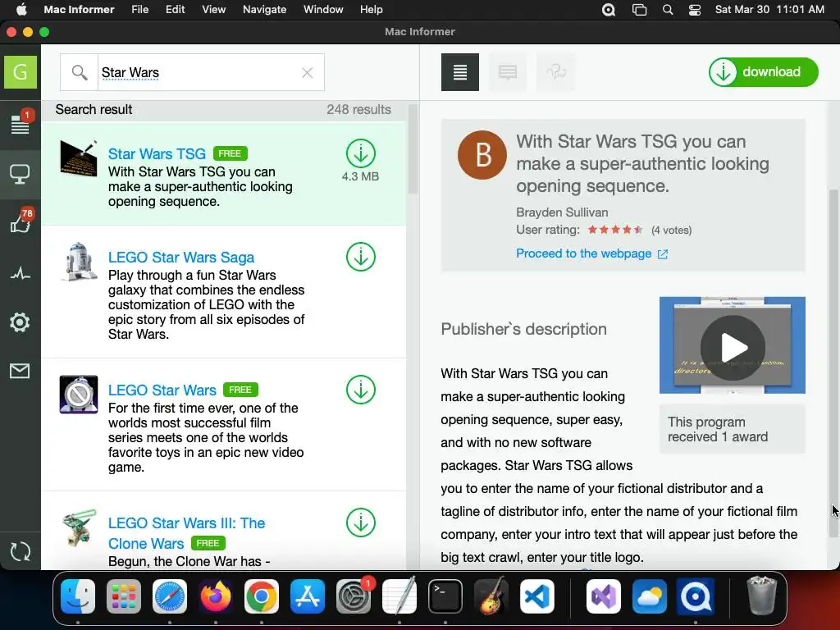Open Control Center in menu bar
This screenshot has width=840, height=630.
(695, 10)
